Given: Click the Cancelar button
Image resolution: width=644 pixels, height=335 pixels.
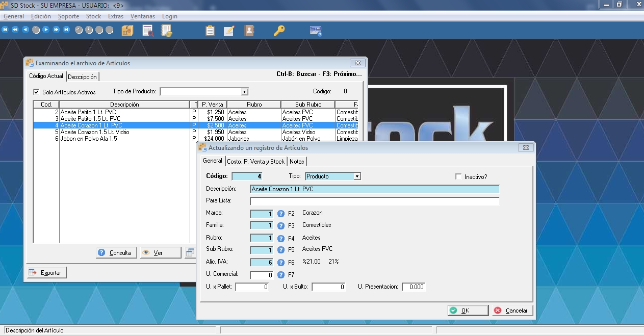Looking at the screenshot, I should tap(512, 311).
